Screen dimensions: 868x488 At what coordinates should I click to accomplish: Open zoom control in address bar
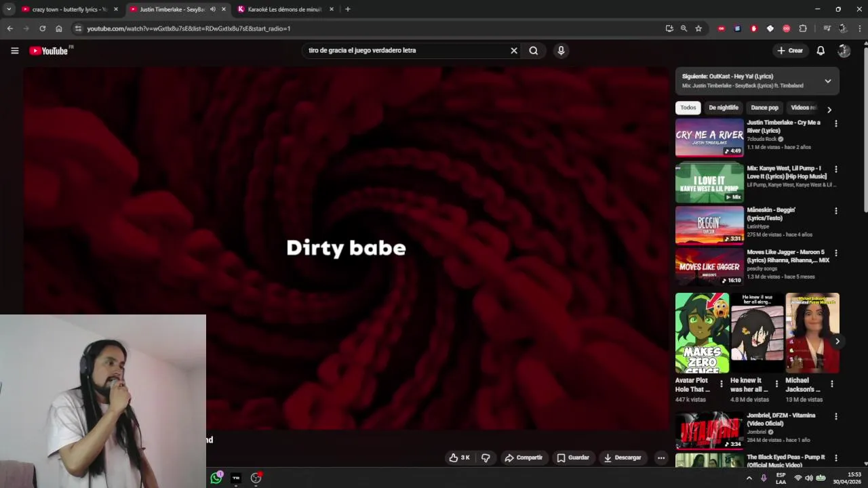coord(684,28)
